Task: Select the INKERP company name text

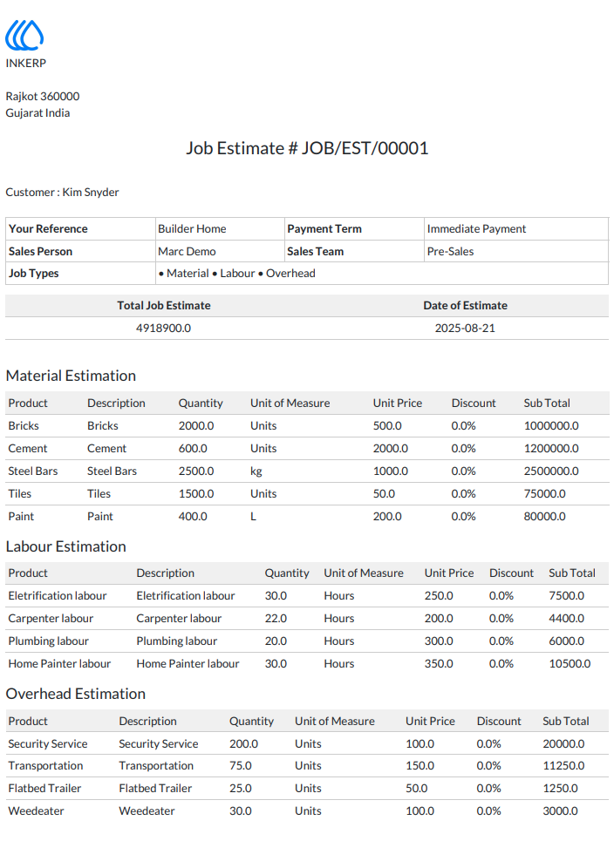Action: (x=25, y=63)
